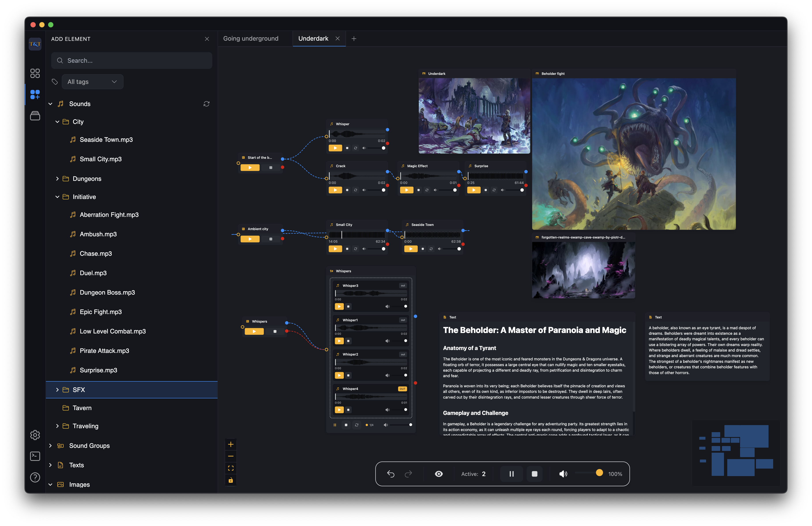
Task: Click the undo arrow in playback bar
Action: (391, 474)
